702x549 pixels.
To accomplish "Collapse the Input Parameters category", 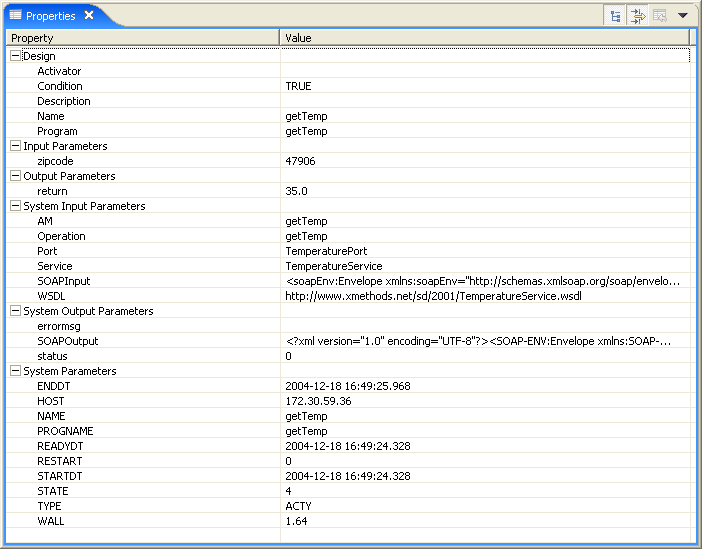I will (x=15, y=146).
